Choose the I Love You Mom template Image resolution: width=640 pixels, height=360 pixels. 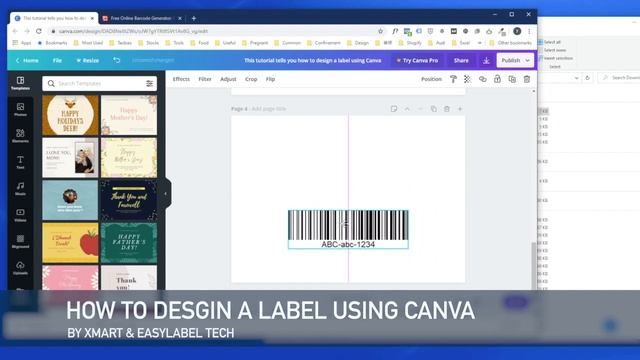tap(70, 158)
